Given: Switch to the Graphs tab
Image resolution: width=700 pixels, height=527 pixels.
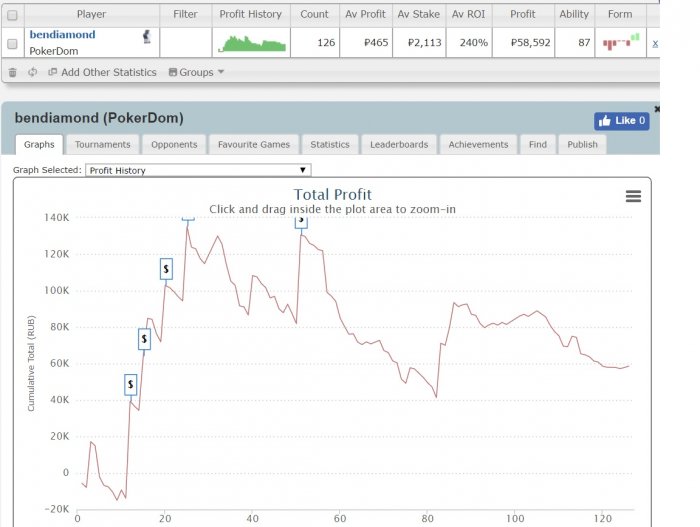Looking at the screenshot, I should 39,144.
